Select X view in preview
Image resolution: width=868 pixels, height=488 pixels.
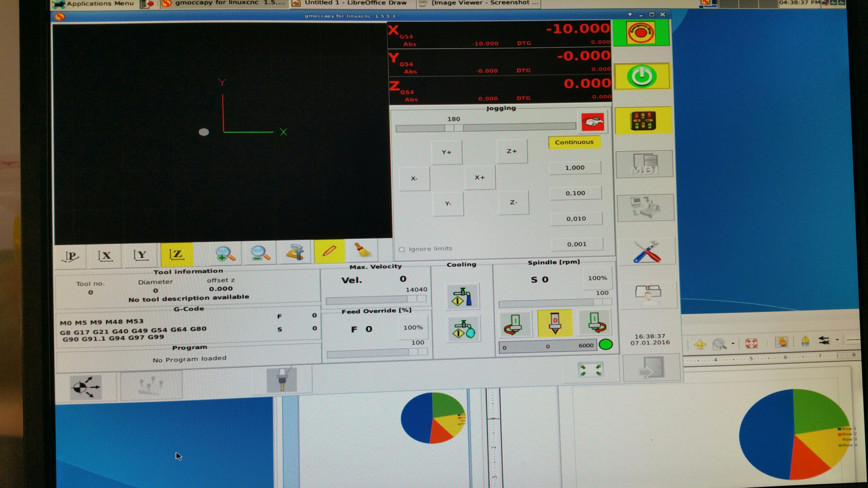click(105, 256)
